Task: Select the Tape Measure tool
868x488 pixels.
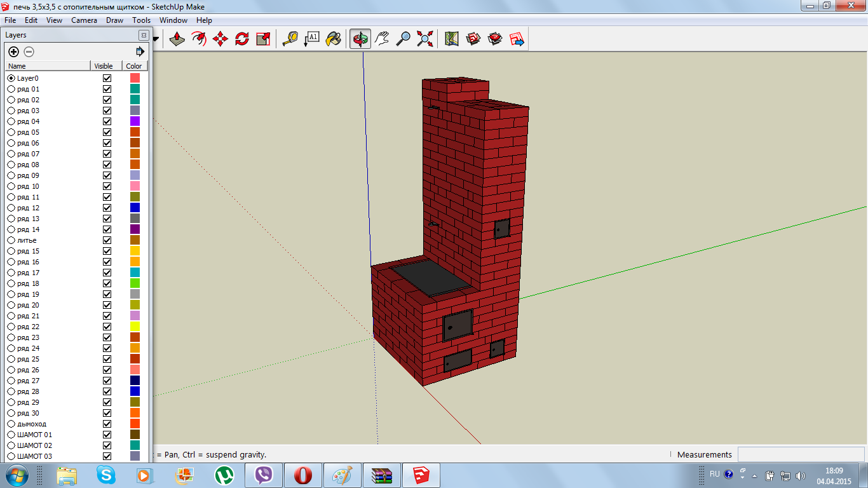Action: coord(290,39)
